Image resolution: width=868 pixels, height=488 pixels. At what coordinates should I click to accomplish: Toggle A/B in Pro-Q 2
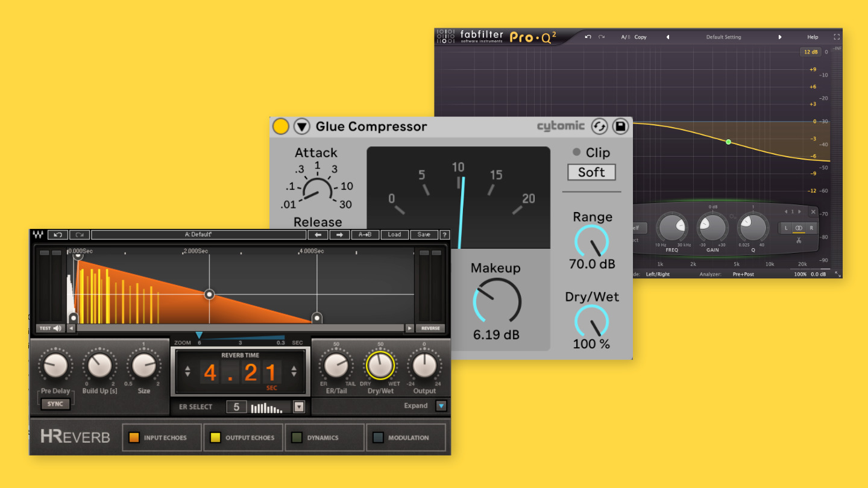pyautogui.click(x=625, y=37)
